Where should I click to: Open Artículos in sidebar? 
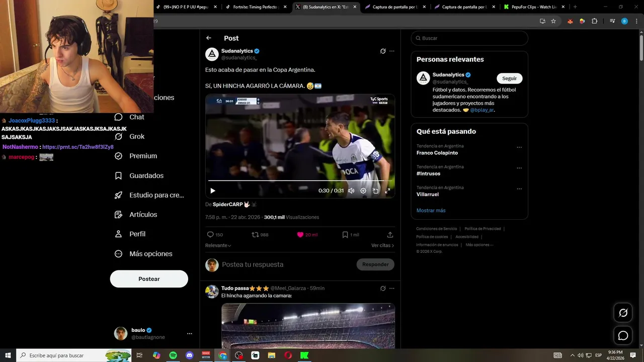click(x=136, y=215)
